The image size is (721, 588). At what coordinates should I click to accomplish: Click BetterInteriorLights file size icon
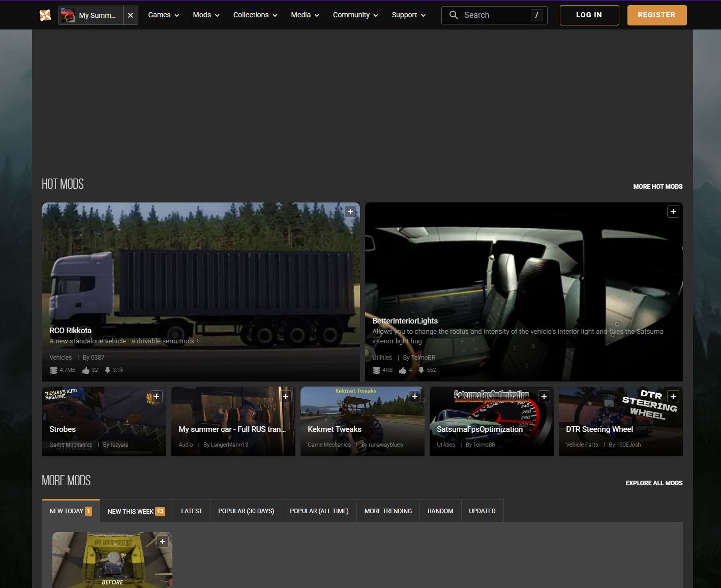click(376, 370)
